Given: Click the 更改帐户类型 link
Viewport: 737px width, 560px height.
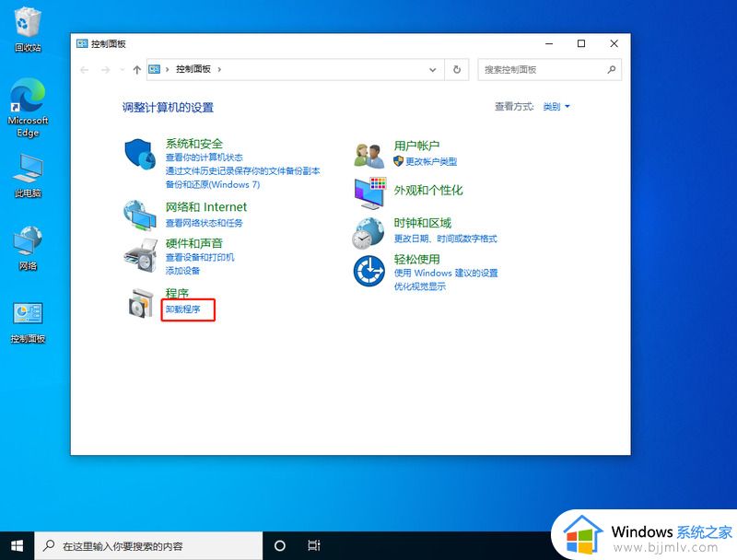Looking at the screenshot, I should point(431,161).
